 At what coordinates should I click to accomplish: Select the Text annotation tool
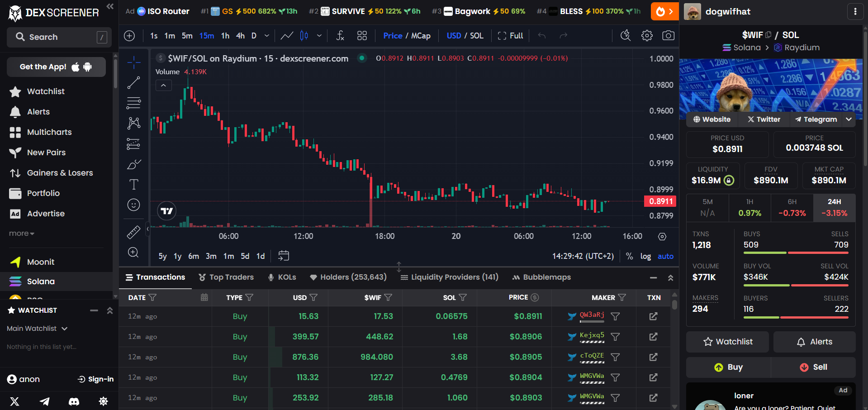(x=133, y=185)
